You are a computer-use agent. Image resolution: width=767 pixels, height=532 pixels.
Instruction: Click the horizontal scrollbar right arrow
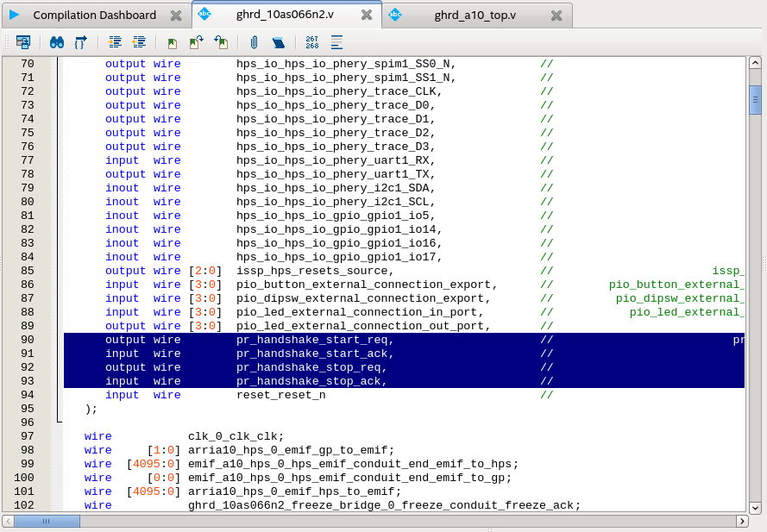click(x=741, y=521)
